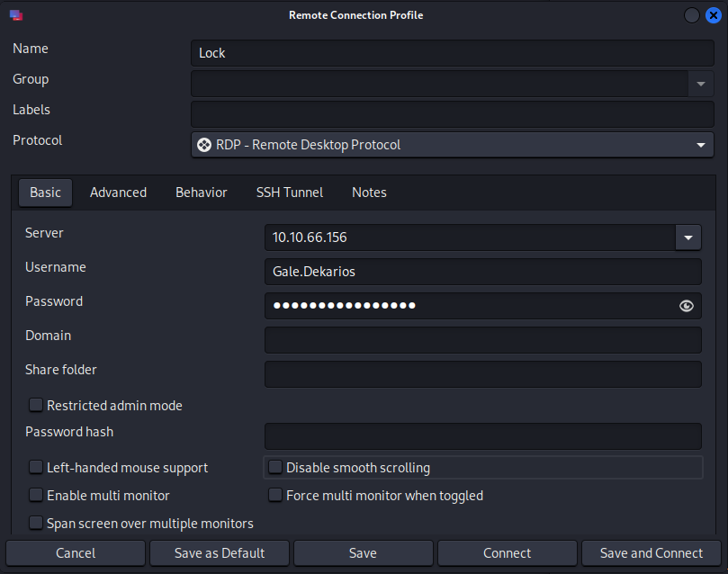Open the Protocol dropdown list
Screen dimensions: 728x574
(x=701, y=145)
